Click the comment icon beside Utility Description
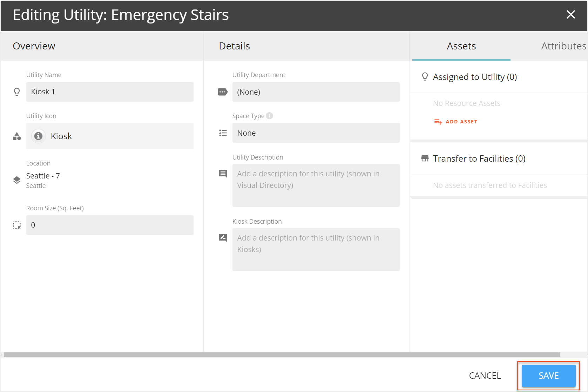The width and height of the screenshot is (588, 392). [x=223, y=174]
